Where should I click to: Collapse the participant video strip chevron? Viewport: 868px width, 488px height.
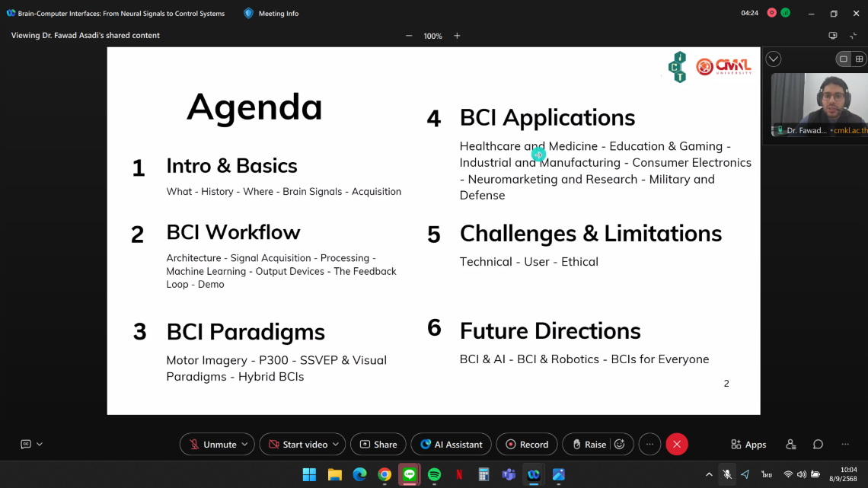774,59
